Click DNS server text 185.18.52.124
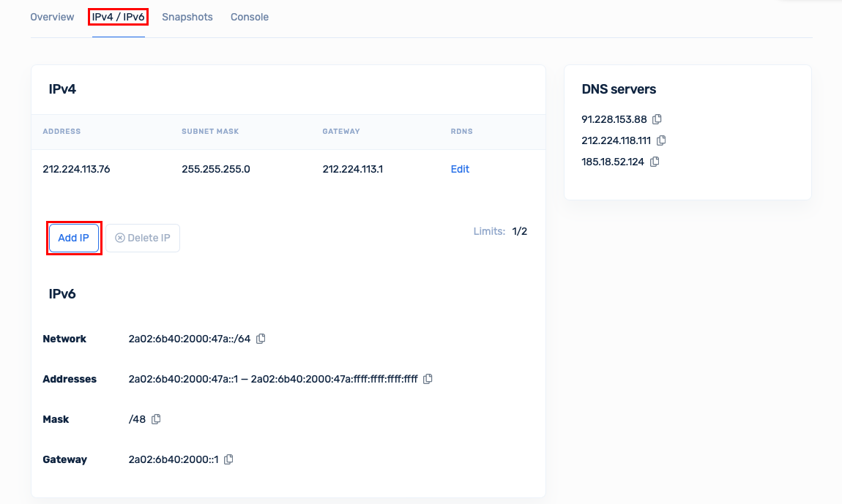842x504 pixels. (x=613, y=162)
